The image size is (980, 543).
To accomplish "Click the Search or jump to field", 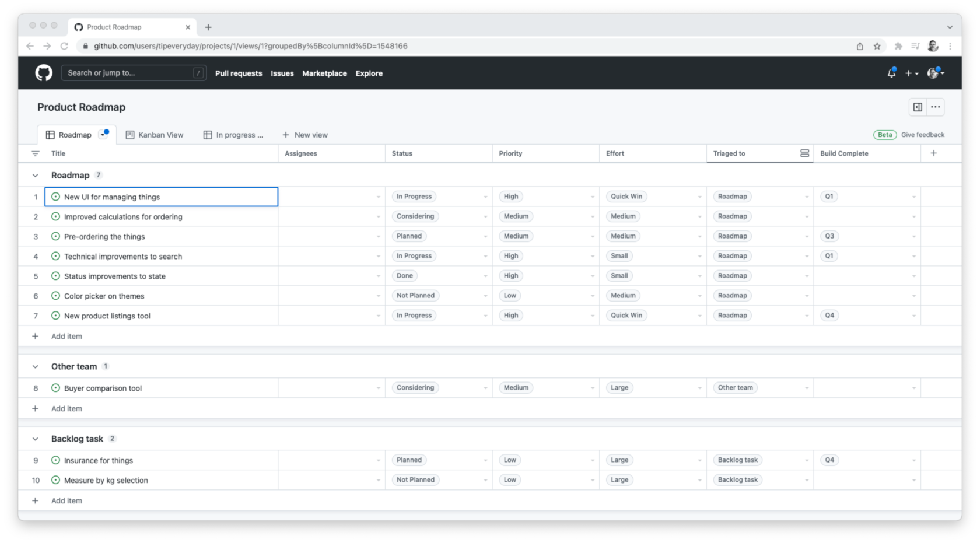I will click(134, 73).
